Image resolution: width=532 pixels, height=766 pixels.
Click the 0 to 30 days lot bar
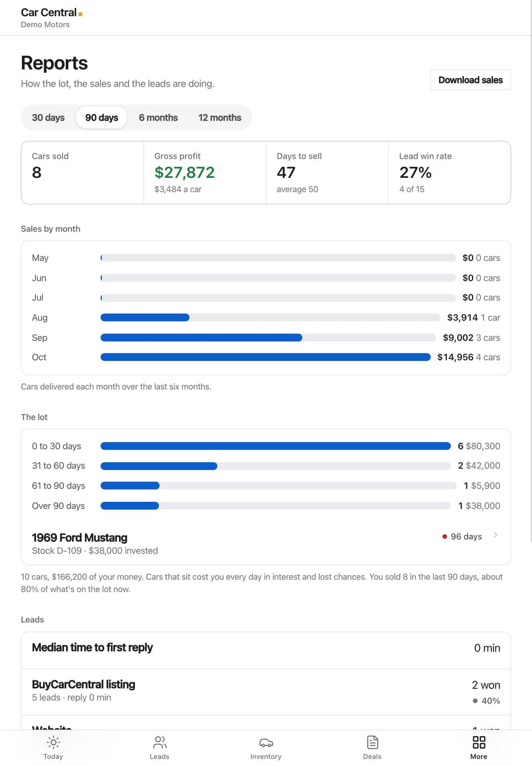coord(275,446)
